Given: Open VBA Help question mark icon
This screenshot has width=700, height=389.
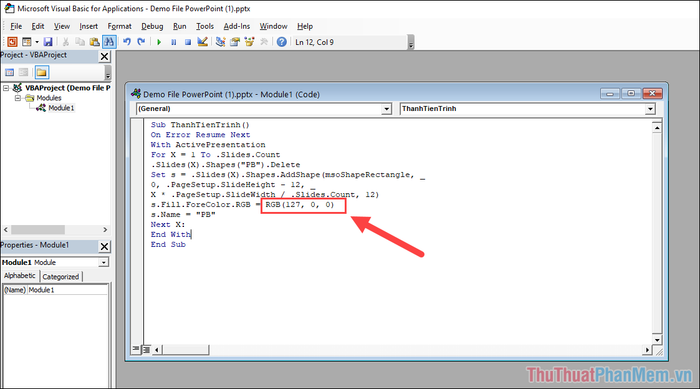Looking at the screenshot, I should point(282,42).
